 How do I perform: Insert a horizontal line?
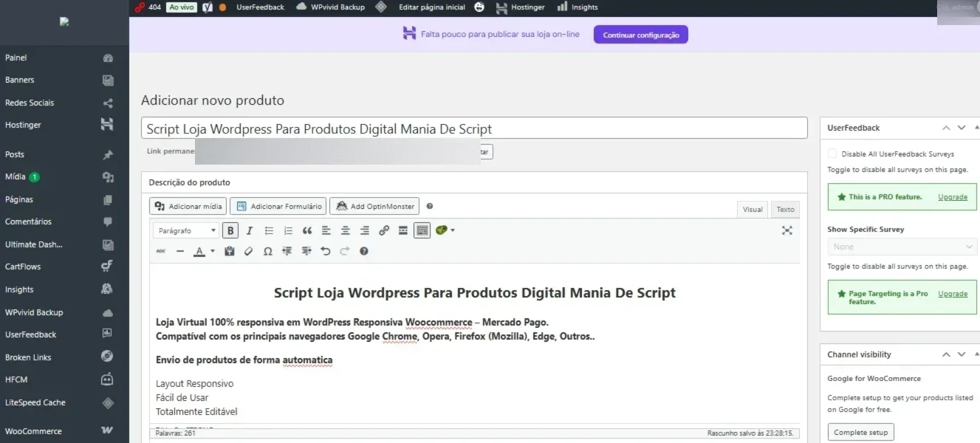click(180, 251)
